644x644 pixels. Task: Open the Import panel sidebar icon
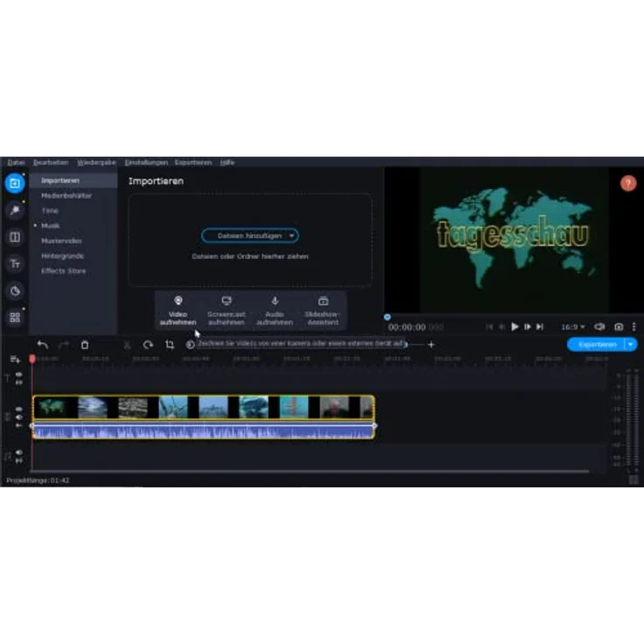[15, 183]
